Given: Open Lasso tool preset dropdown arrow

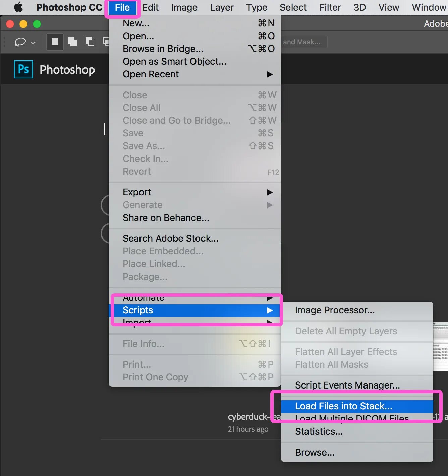Looking at the screenshot, I should [x=33, y=43].
